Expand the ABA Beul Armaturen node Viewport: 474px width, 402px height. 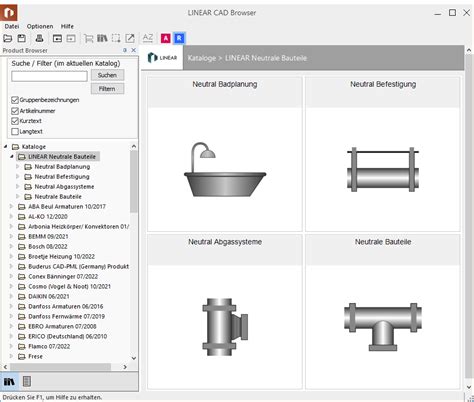pos(12,206)
